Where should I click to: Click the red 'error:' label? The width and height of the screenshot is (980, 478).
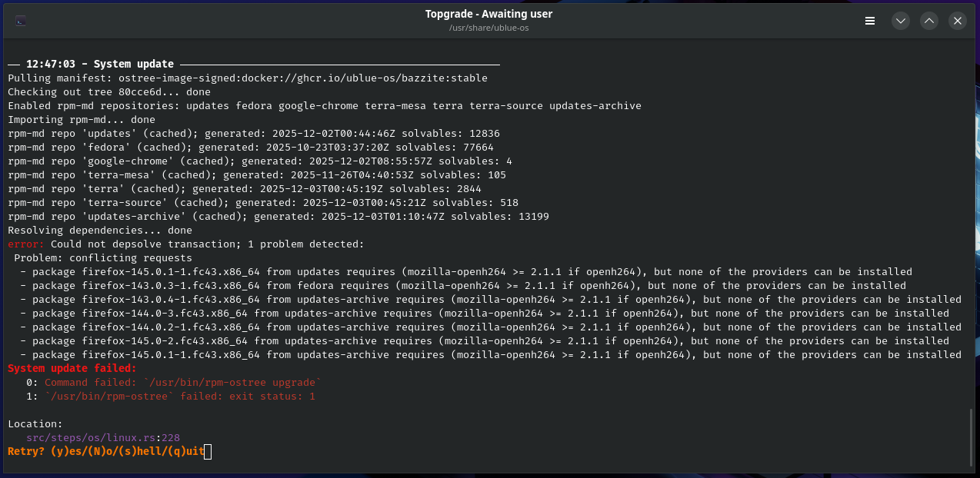(26, 244)
